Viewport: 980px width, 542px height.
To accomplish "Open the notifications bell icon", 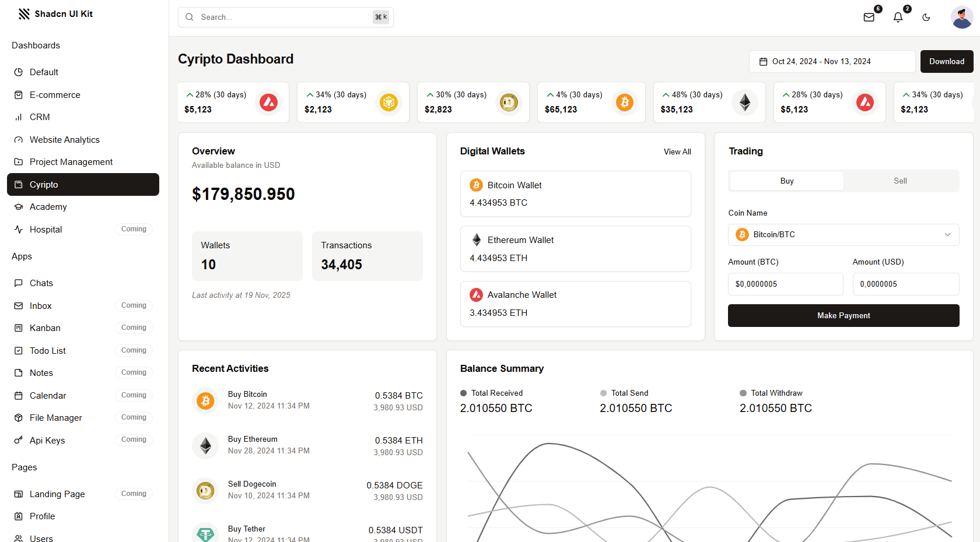I will point(898,17).
